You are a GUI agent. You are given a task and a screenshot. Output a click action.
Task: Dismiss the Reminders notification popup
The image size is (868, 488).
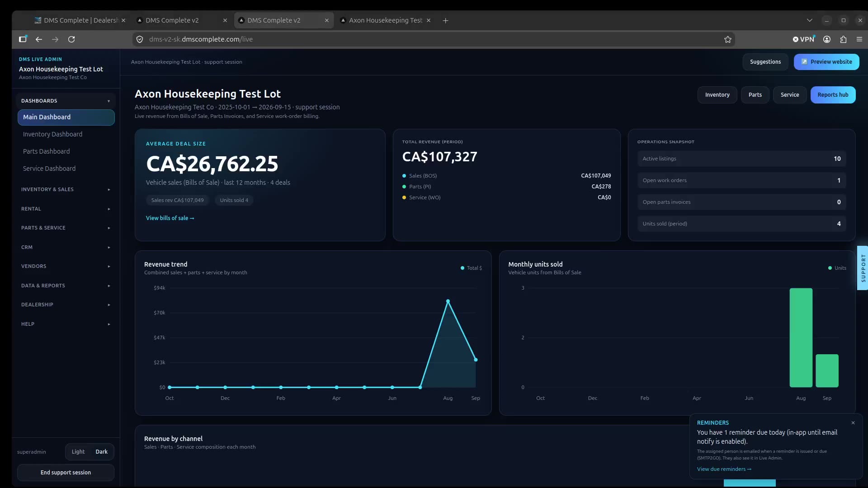pyautogui.click(x=853, y=423)
